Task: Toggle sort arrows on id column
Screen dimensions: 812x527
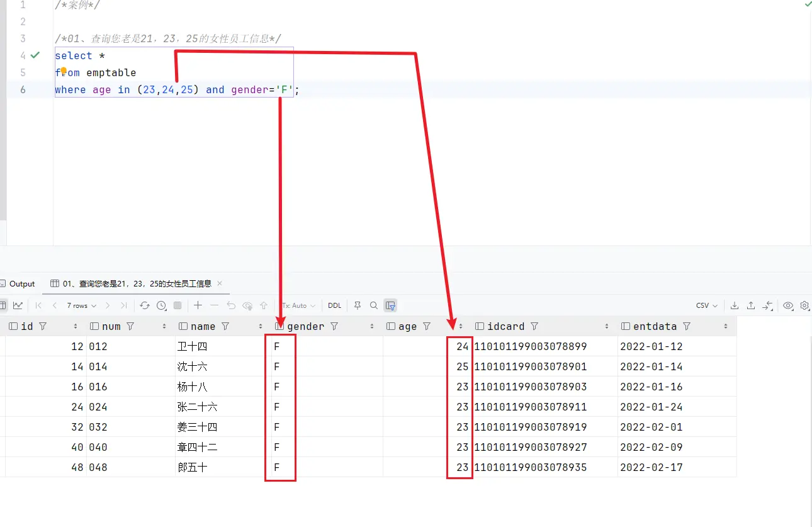Action: coord(76,326)
